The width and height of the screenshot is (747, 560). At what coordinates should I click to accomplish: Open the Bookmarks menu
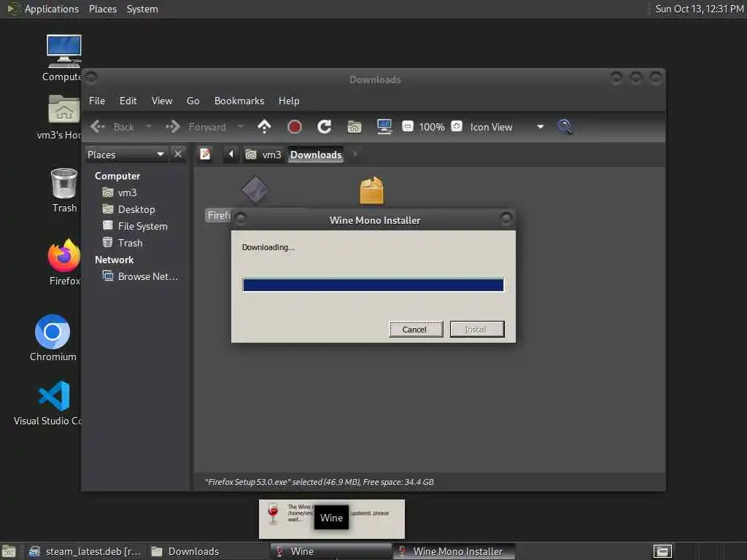[239, 101]
